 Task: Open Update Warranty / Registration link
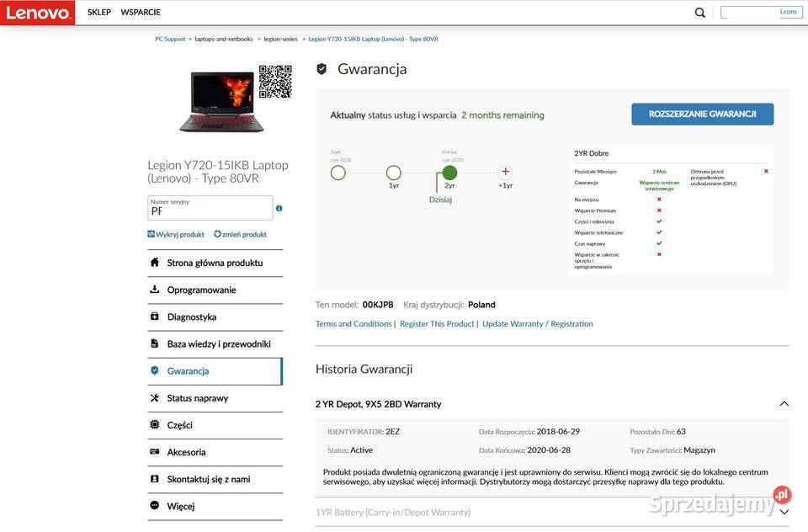538,324
